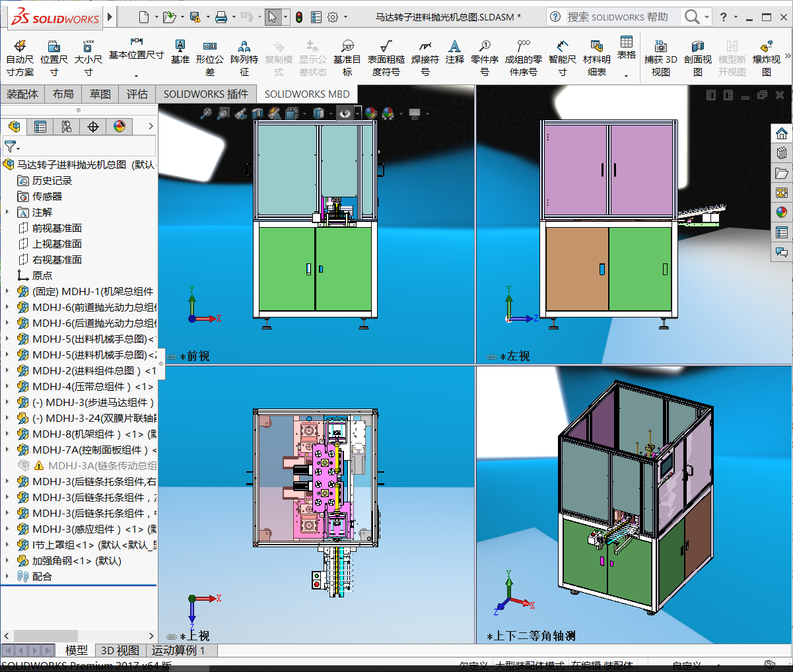Open the File Properties list icon
This screenshot has height=672, width=793.
click(x=316, y=17)
